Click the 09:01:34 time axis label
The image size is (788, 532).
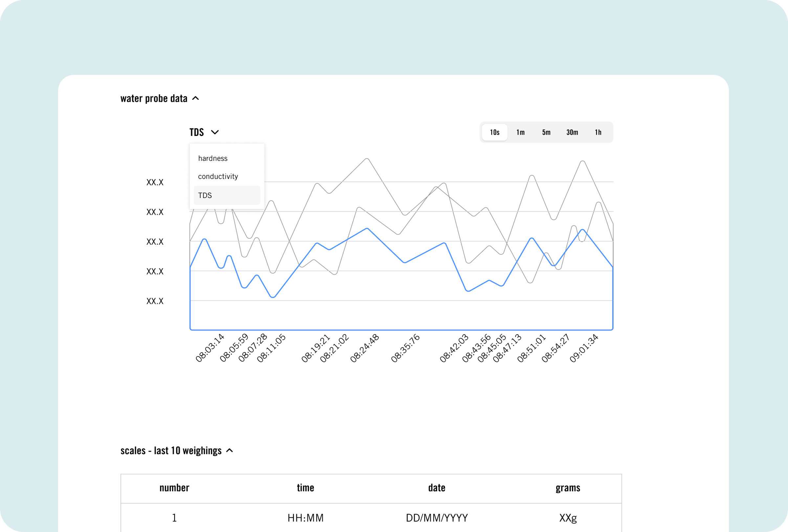coord(584,348)
